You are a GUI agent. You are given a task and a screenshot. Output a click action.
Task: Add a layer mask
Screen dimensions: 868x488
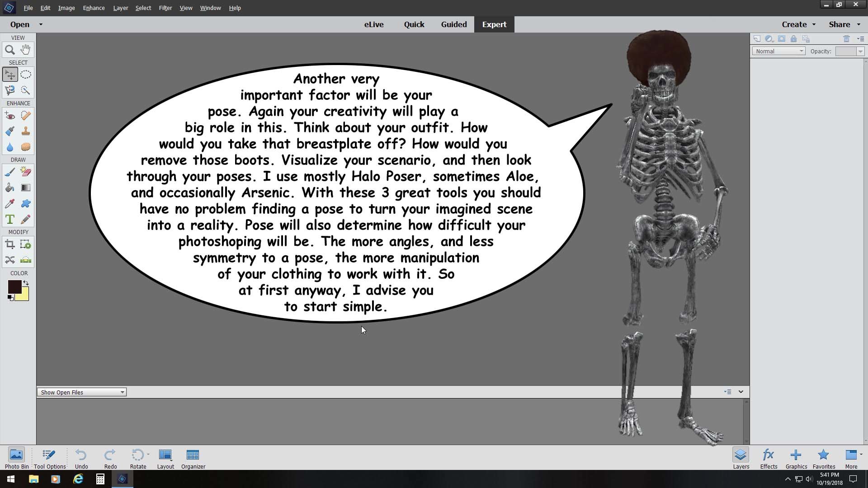coord(782,39)
